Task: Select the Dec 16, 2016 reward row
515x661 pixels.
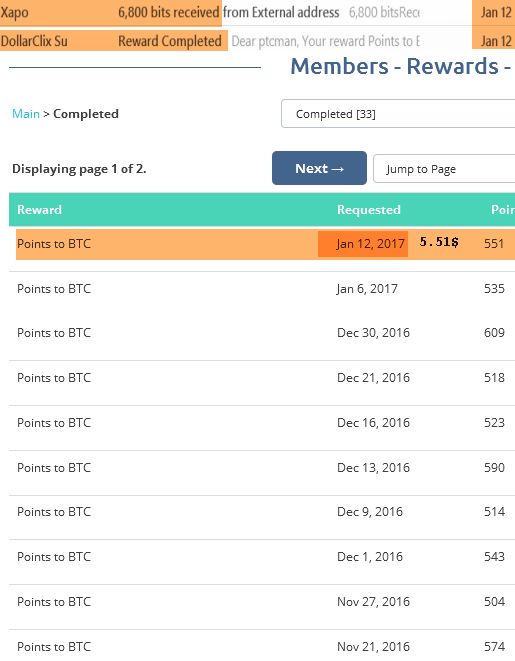Action: point(262,423)
